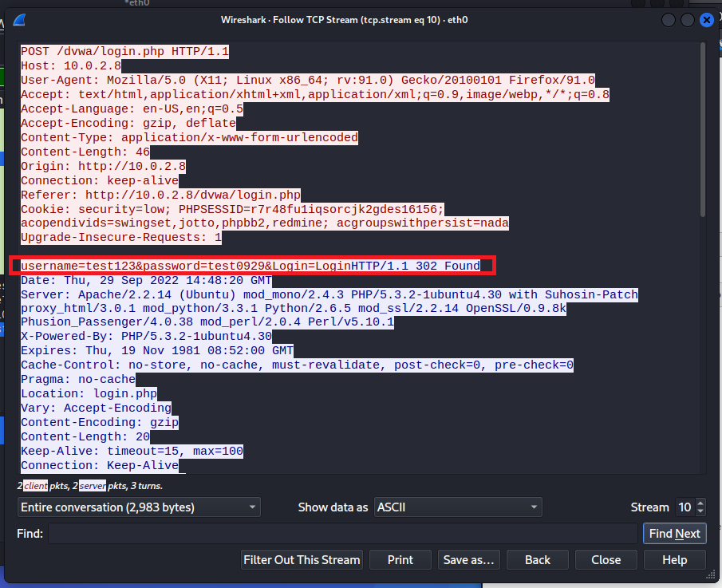This screenshot has width=722, height=588.
Task: Open the Entire conversation dropdown
Action: click(139, 507)
